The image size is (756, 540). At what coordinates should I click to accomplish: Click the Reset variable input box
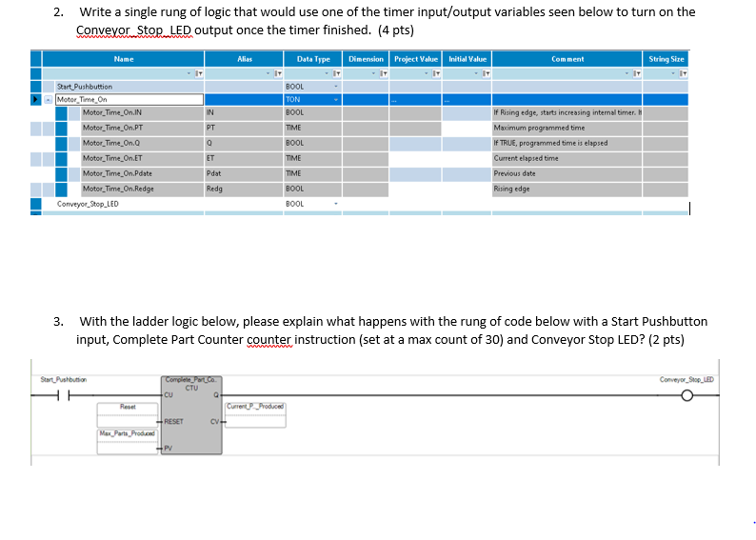pos(128,415)
